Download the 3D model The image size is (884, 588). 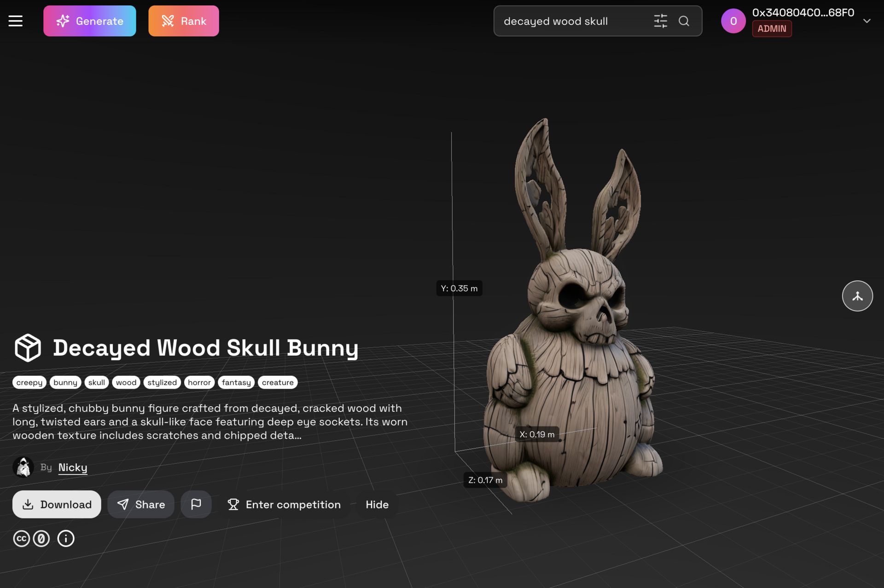click(x=56, y=504)
